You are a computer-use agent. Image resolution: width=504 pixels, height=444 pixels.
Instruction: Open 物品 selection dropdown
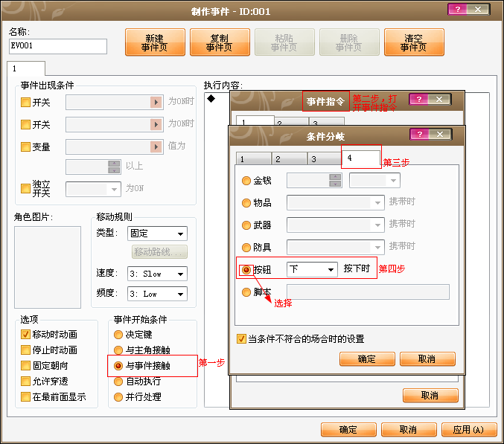[x=336, y=202]
